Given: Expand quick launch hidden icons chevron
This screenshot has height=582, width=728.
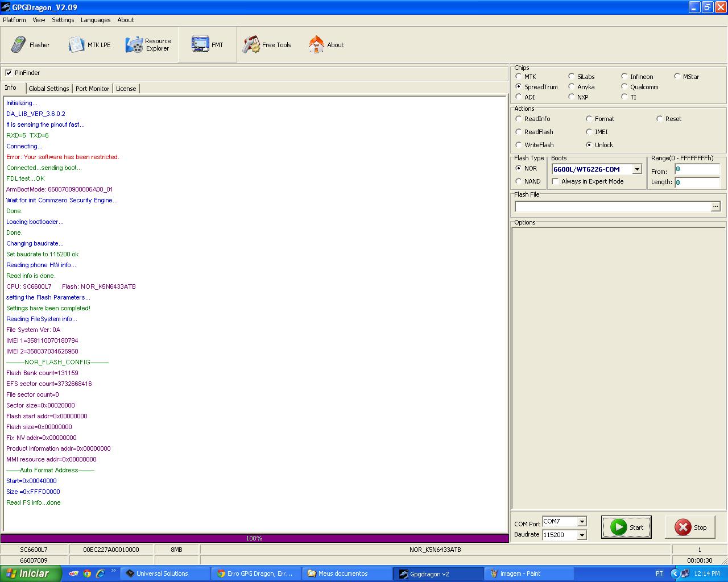Looking at the screenshot, I should point(113,571).
